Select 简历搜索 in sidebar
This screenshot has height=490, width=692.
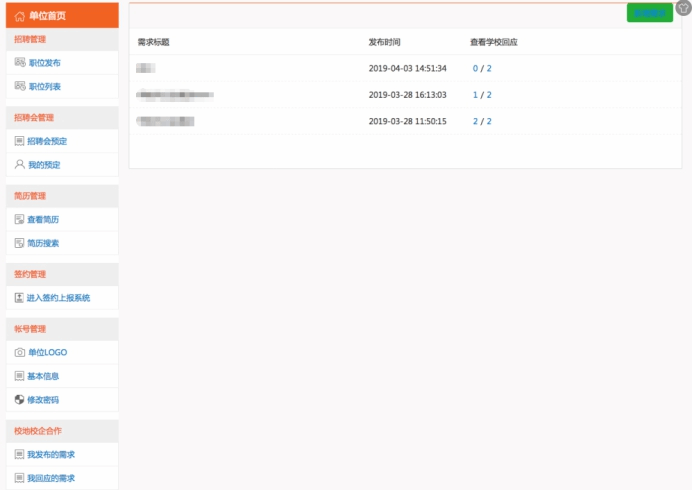pos(62,243)
